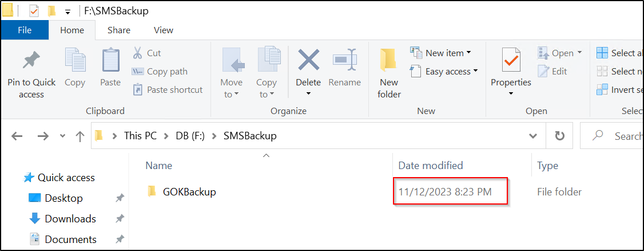Image resolution: width=644 pixels, height=251 pixels.
Task: Expand the address bar history chevron
Action: [x=533, y=136]
